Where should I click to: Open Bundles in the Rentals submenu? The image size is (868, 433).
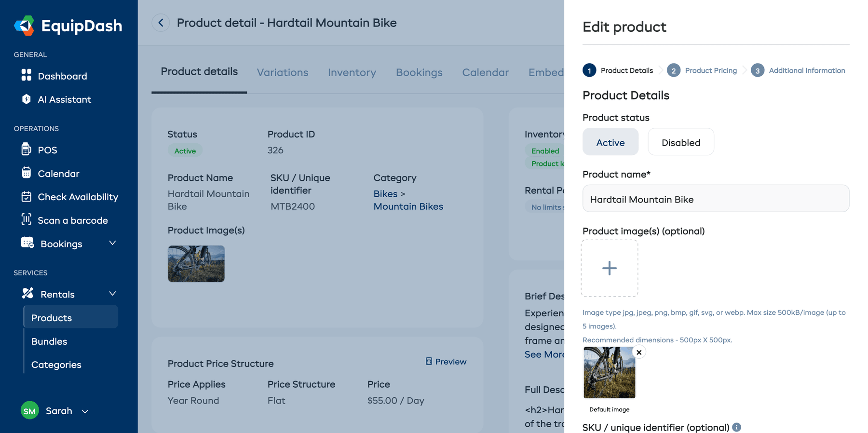click(49, 341)
